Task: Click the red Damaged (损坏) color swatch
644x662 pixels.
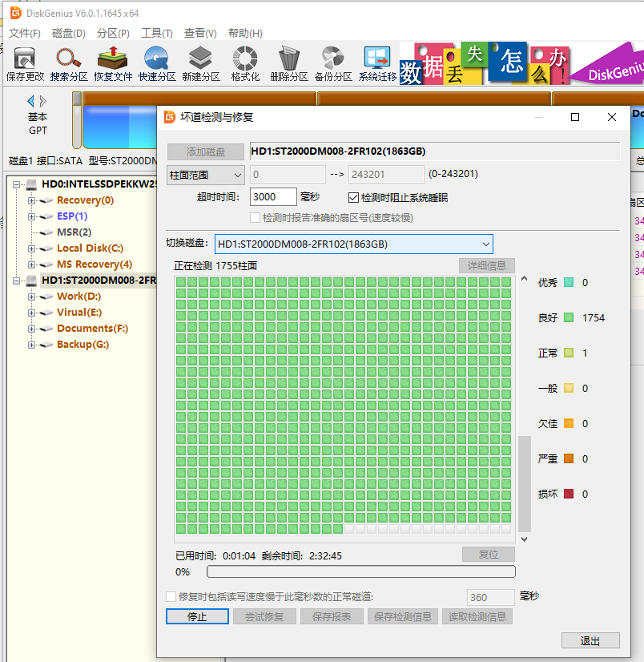Action: point(569,494)
